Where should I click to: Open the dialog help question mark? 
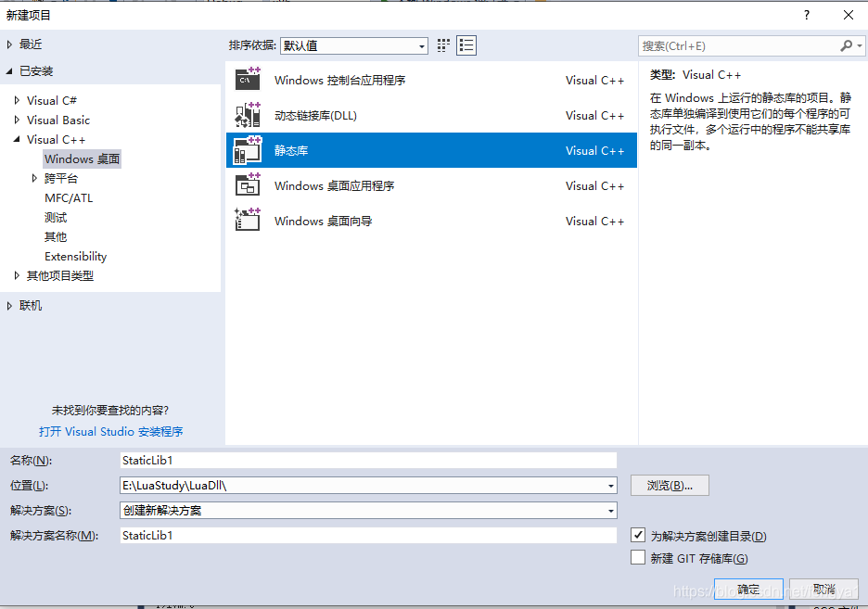[x=806, y=14]
